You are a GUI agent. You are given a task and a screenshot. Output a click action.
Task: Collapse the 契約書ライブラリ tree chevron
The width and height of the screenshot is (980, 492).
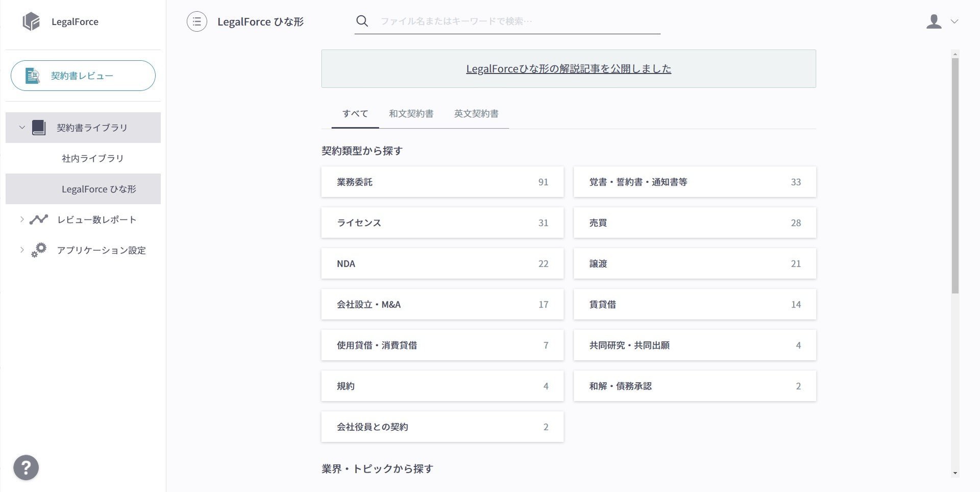click(22, 127)
